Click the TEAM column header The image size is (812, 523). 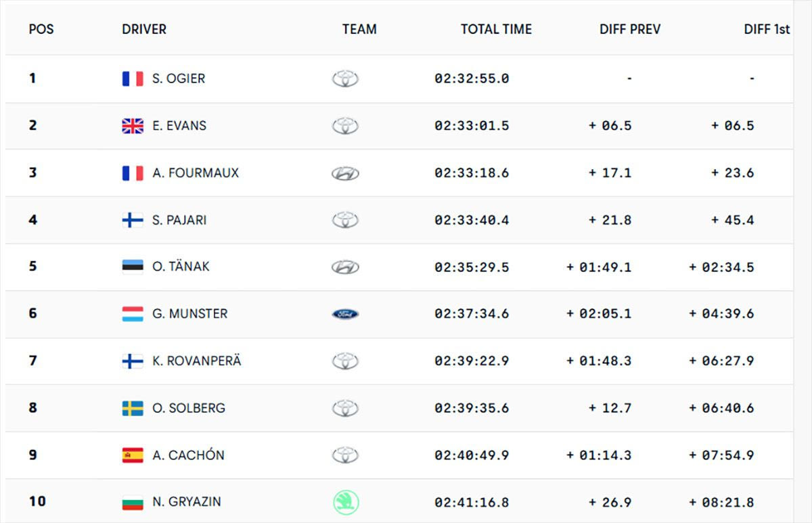tap(359, 30)
